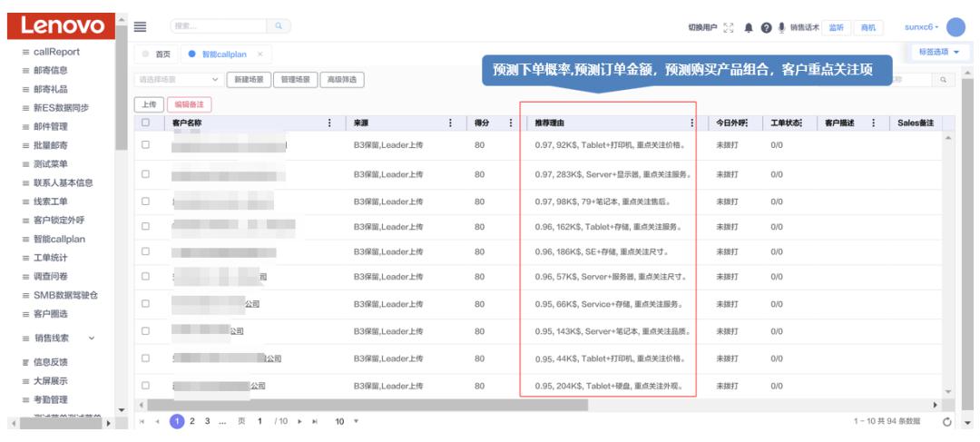This screenshot has height=442, width=980.
Task: Go to previous page arrow in pager
Action: click(158, 421)
